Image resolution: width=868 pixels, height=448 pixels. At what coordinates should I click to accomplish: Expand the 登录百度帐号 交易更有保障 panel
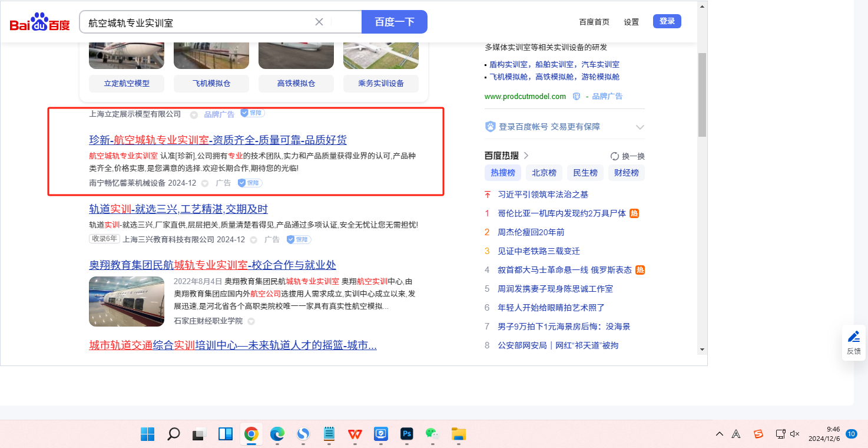640,127
